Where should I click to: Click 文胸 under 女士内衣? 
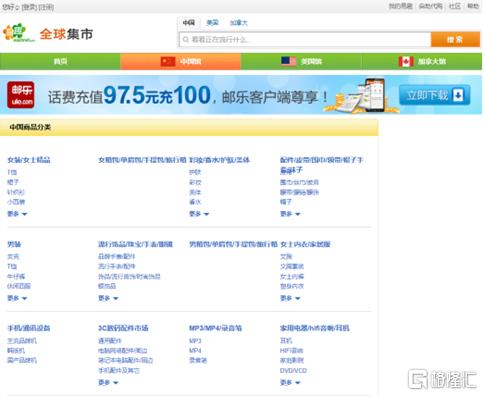point(286,257)
